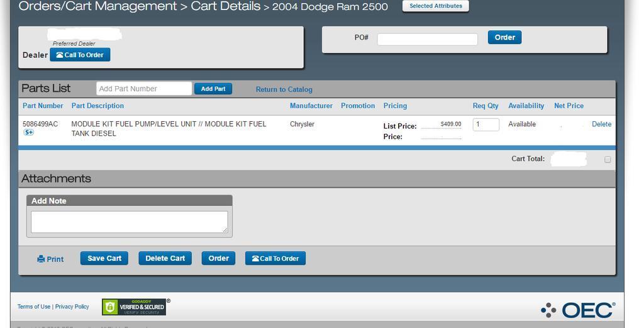This screenshot has height=328, width=644.
Task: Click Call To Order beside Dealer
Action: point(80,55)
